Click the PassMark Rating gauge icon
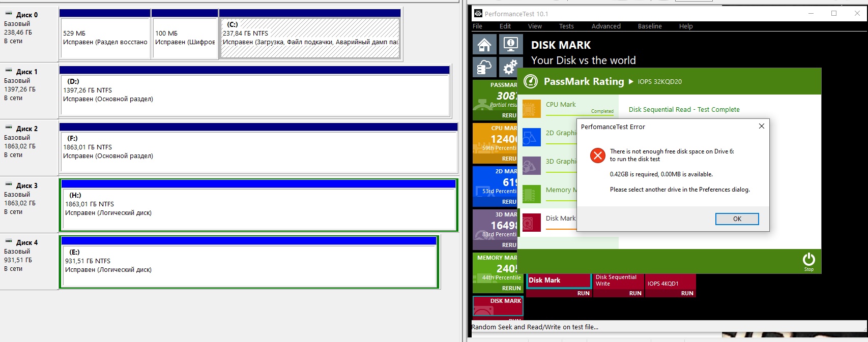The width and height of the screenshot is (868, 342). [x=531, y=81]
